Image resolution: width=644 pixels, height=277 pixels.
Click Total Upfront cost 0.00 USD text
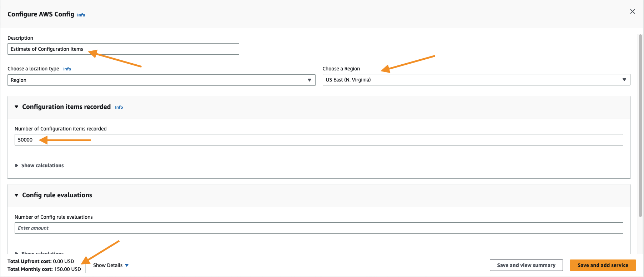point(41,261)
